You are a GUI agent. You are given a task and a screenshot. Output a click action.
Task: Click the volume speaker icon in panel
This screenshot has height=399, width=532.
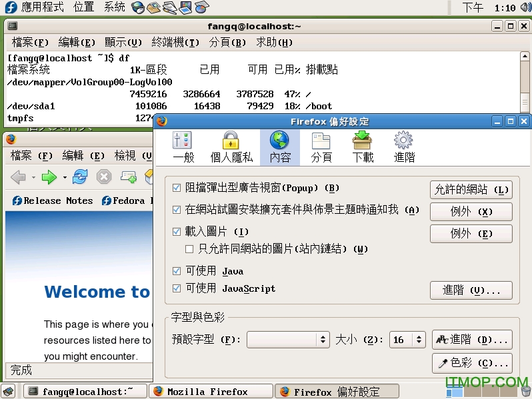tap(525, 7)
